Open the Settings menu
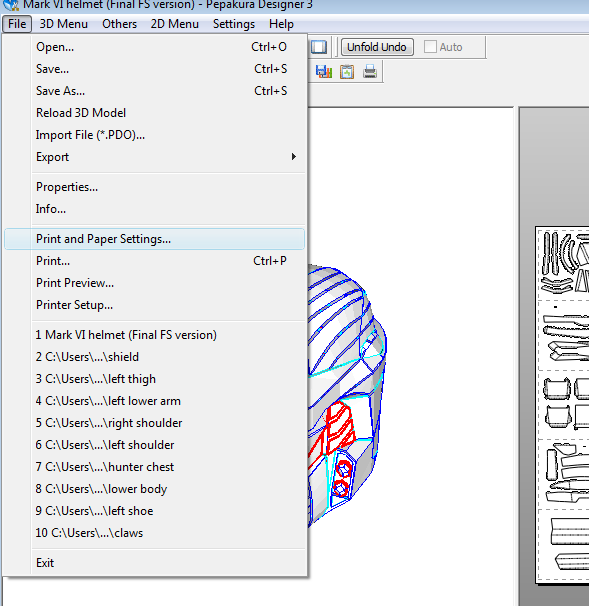This screenshot has height=606, width=589. click(x=234, y=24)
